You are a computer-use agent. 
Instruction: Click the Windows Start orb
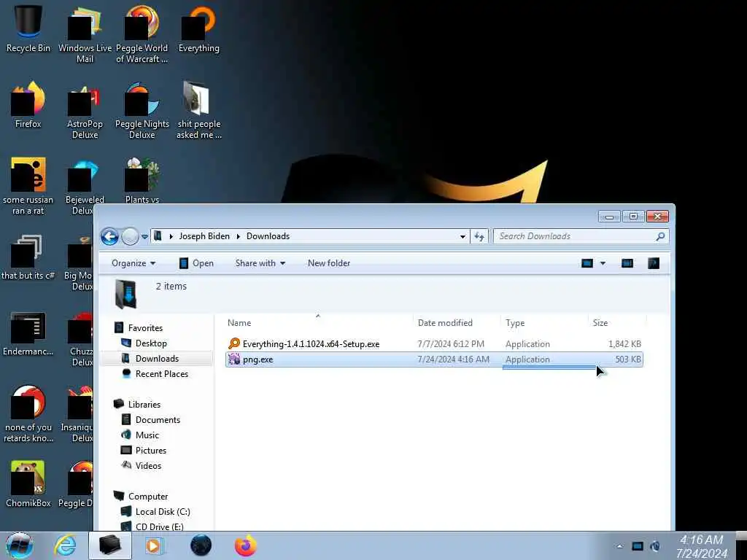[19, 545]
